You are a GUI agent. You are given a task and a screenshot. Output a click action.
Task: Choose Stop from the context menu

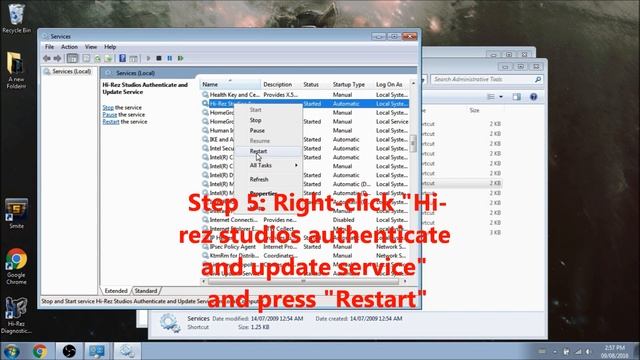(x=269, y=120)
